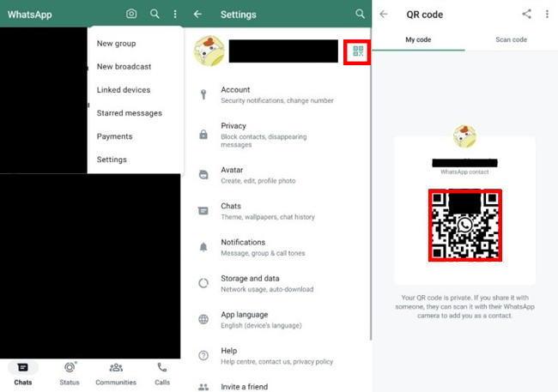Open the camera from the WhatsApp header
Screen dimensions: 558x392
point(131,14)
